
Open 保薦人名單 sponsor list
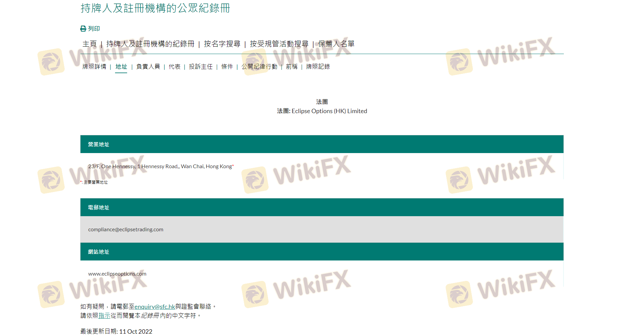336,44
